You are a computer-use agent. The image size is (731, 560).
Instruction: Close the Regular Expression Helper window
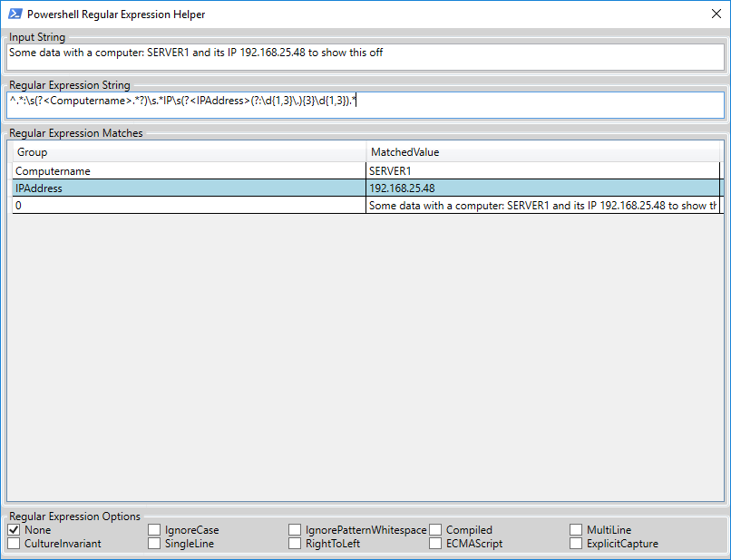tap(716, 14)
